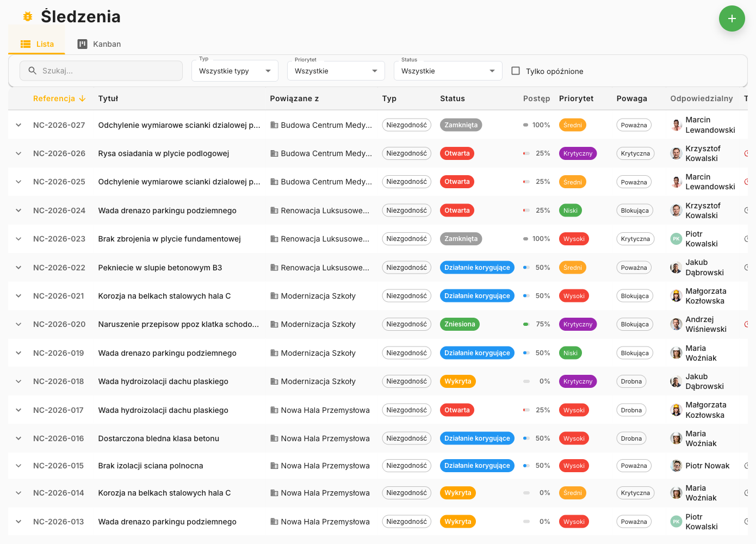
Task: Expand row NC-2026-027 details
Action: 18,125
